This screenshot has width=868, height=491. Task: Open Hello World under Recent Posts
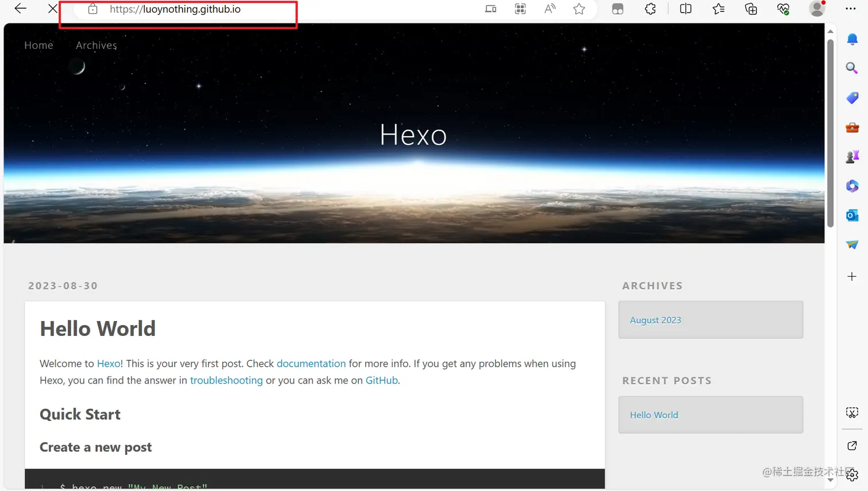click(x=654, y=415)
